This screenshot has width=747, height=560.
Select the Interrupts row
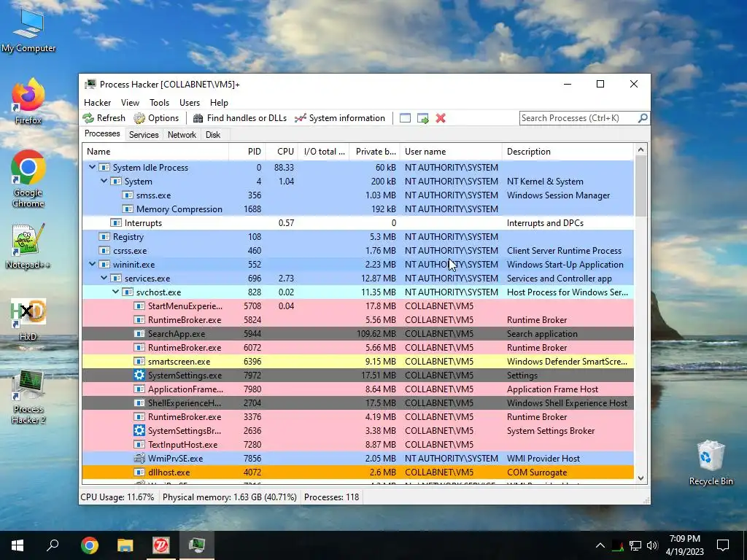click(357, 222)
